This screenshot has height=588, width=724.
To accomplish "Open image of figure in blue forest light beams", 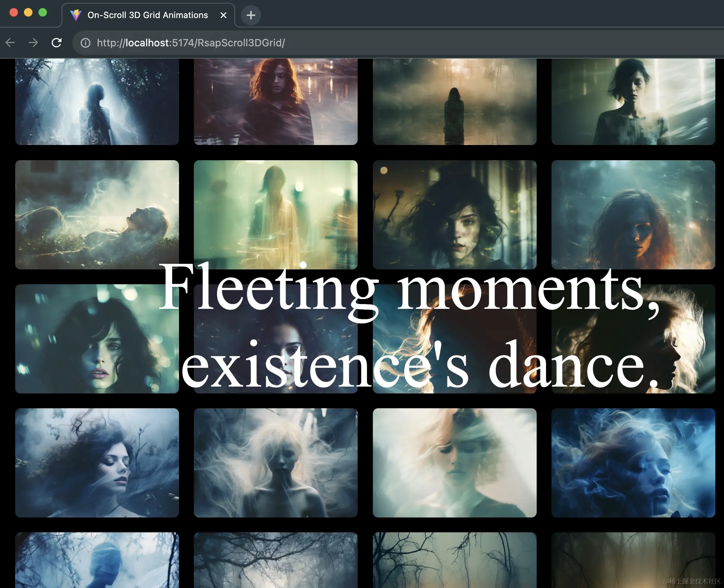I will click(97, 102).
